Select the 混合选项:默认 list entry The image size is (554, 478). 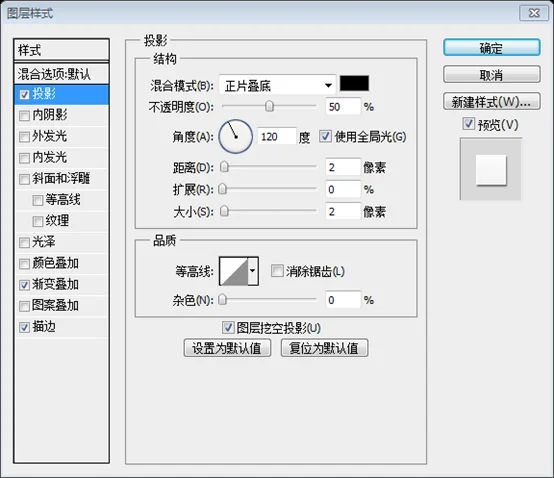(61, 74)
